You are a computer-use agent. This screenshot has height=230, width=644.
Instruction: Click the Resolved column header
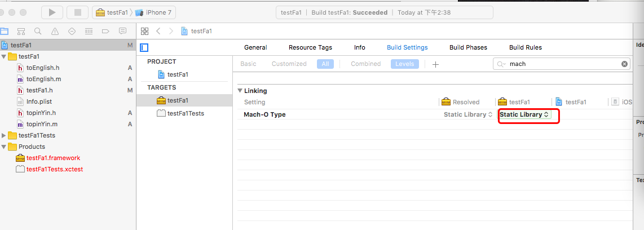point(466,102)
